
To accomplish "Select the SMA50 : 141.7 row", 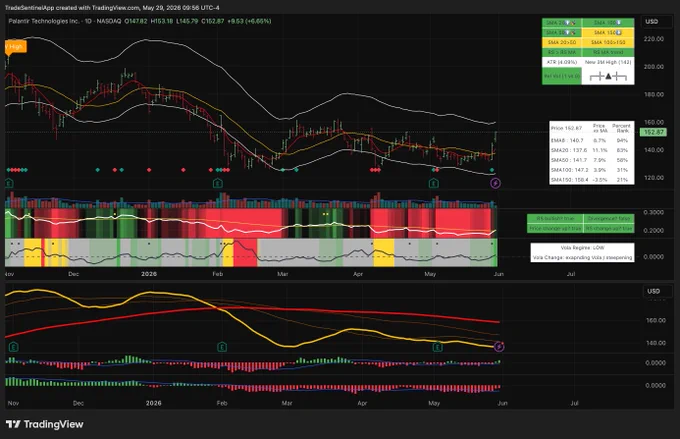I will pyautogui.click(x=591, y=160).
